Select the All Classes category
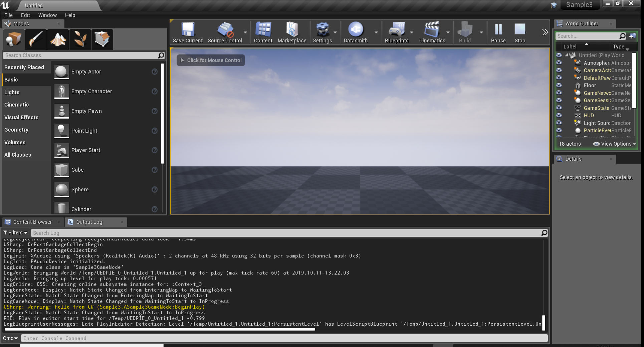Viewport: 644px width, 347px height. click(x=26, y=155)
